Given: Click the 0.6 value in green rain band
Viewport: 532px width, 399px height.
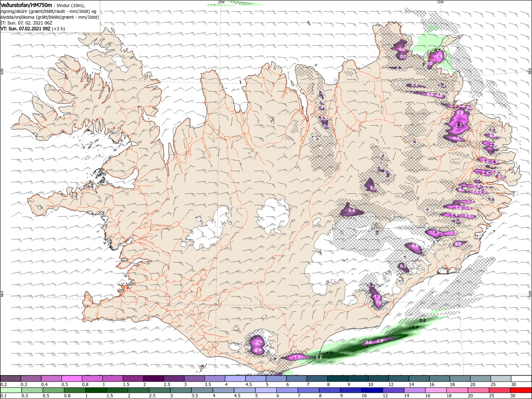Looking at the screenshot, I should click(x=368, y=342).
